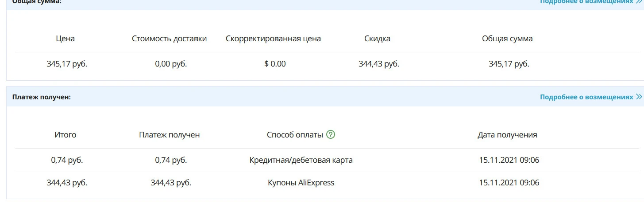
Task: Click the 0,74 руб. value under Итого
Action: click(x=67, y=160)
